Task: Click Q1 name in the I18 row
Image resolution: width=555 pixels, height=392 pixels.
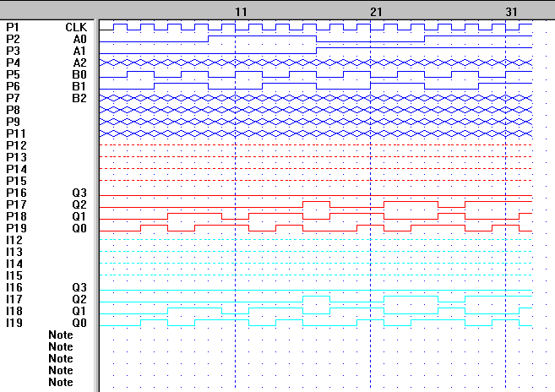Action: [79, 311]
